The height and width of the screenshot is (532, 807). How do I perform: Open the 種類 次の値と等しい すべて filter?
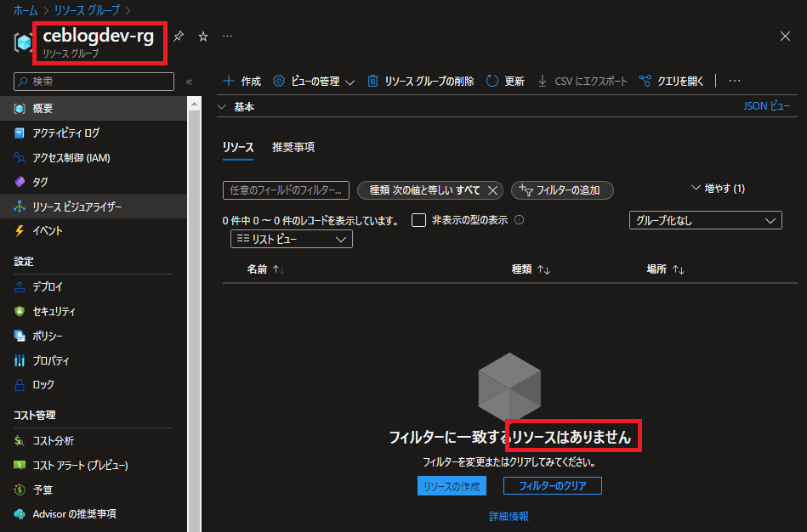(424, 190)
